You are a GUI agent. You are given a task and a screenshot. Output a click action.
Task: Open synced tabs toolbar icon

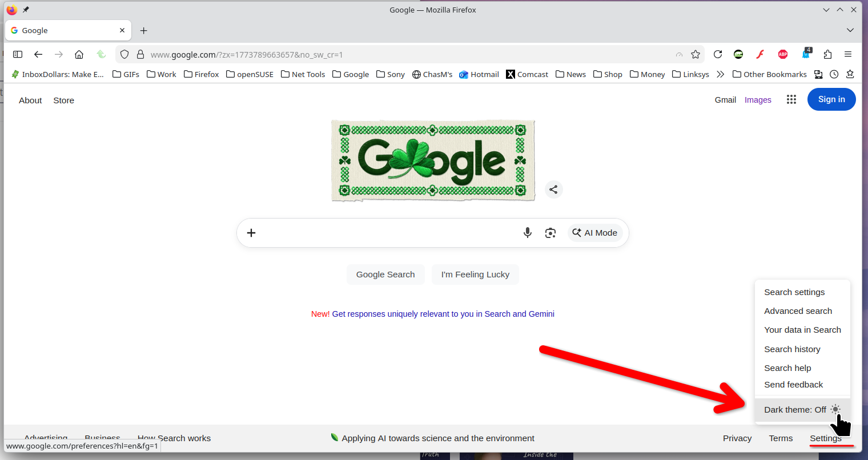coord(818,74)
